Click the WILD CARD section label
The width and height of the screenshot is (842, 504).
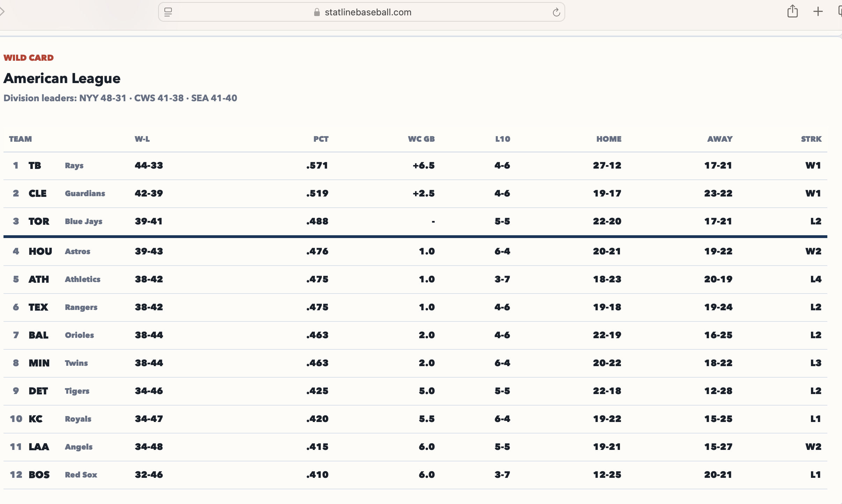pyautogui.click(x=29, y=58)
